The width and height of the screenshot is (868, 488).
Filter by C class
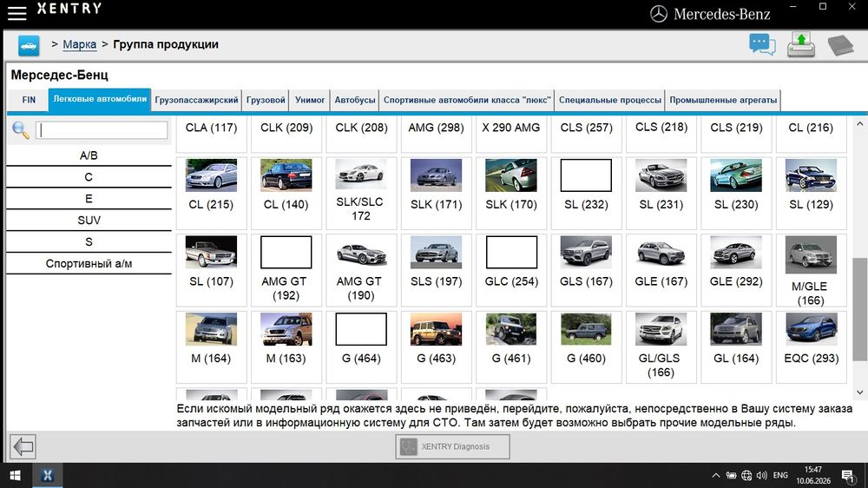[x=89, y=177]
